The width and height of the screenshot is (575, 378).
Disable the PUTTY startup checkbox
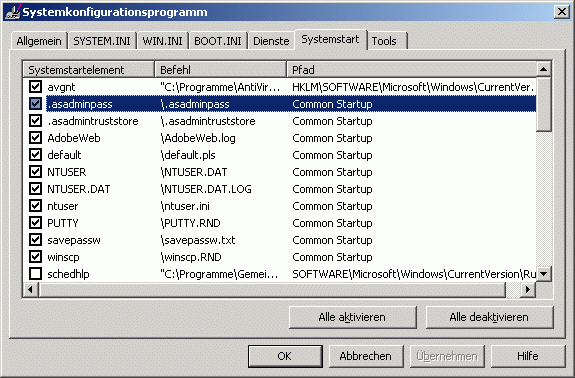pyautogui.click(x=35, y=223)
